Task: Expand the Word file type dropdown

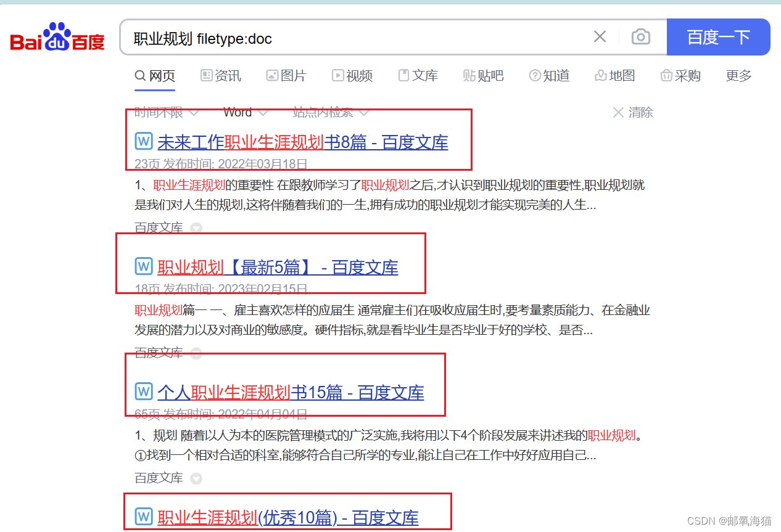Action: (x=246, y=112)
